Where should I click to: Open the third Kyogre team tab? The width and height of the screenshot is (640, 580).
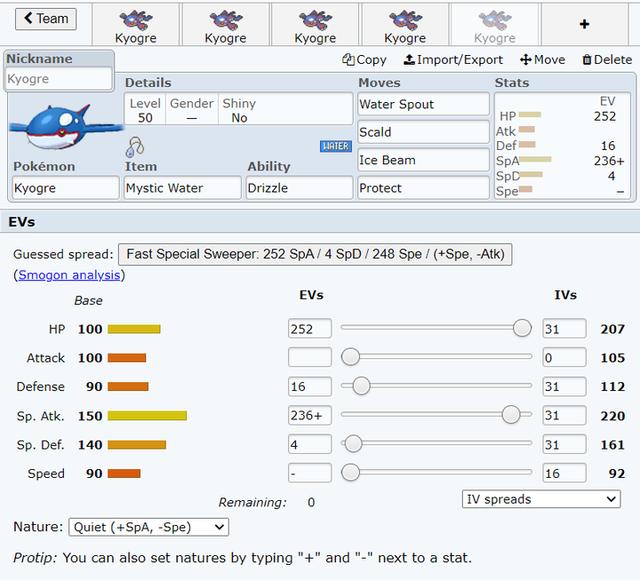tap(316, 25)
